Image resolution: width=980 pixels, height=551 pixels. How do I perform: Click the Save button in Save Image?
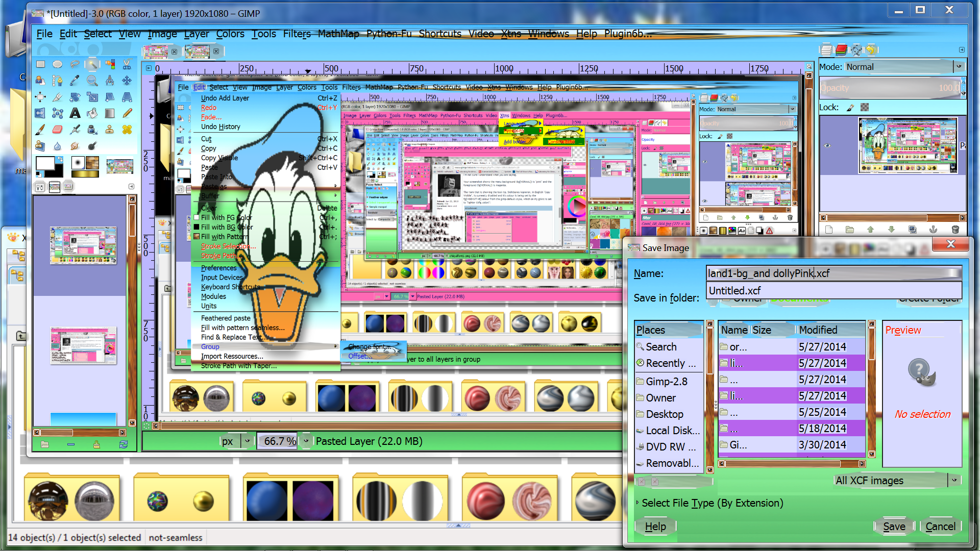[894, 527]
